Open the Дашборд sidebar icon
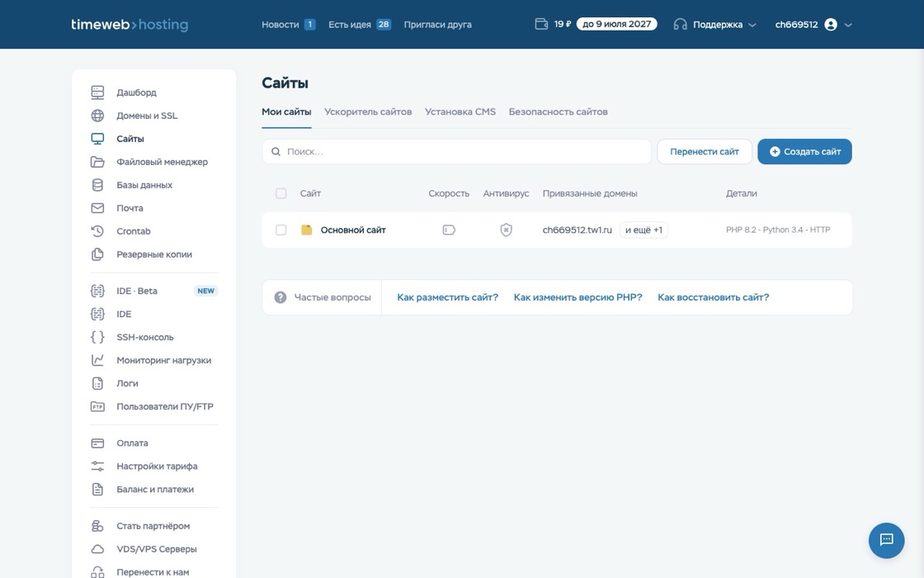The height and width of the screenshot is (578, 924). point(98,92)
